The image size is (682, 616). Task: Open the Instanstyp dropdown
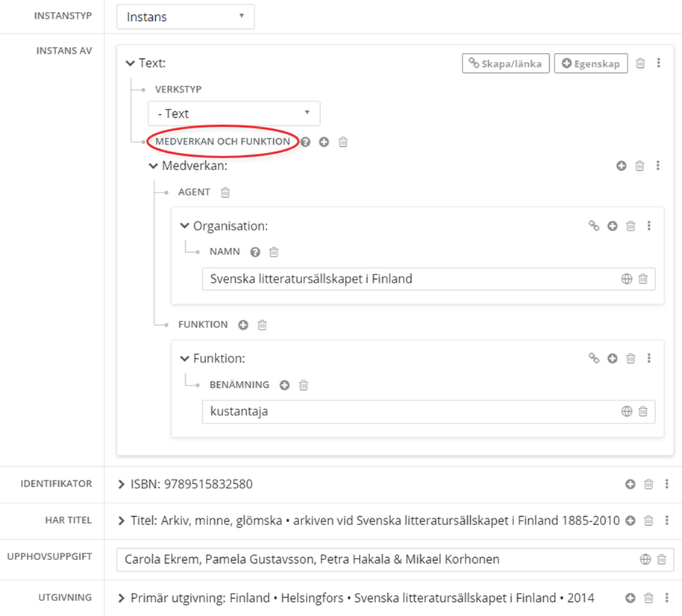184,16
